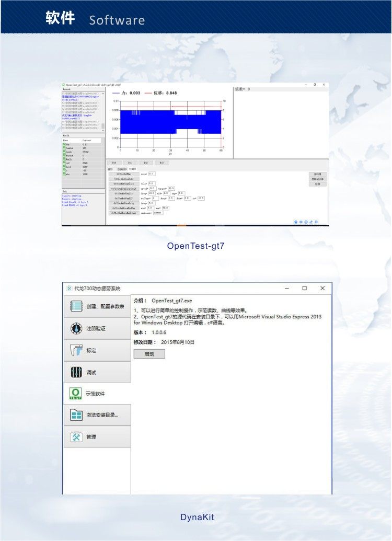Toggle the feed watch checkbox
The width and height of the screenshot is (392, 541).
point(64,167)
